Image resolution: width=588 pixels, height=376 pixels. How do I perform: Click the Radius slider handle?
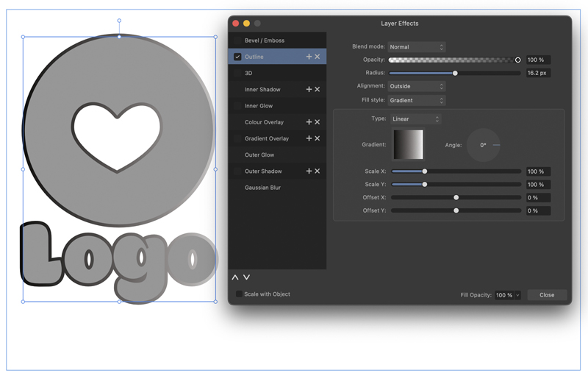point(455,73)
